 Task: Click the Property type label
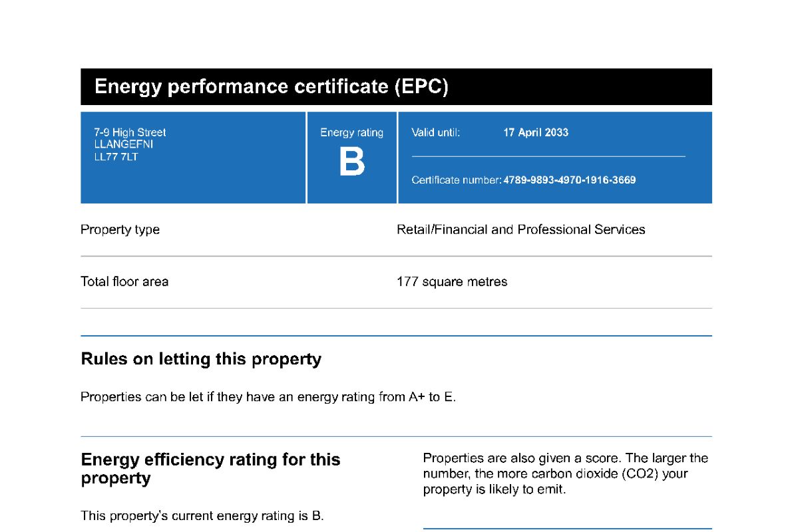(x=120, y=229)
